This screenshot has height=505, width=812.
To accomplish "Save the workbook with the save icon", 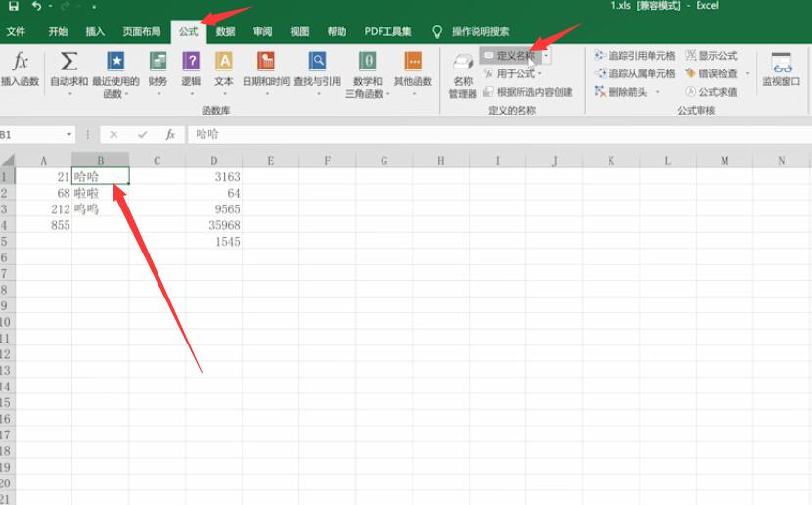I will (13, 6).
